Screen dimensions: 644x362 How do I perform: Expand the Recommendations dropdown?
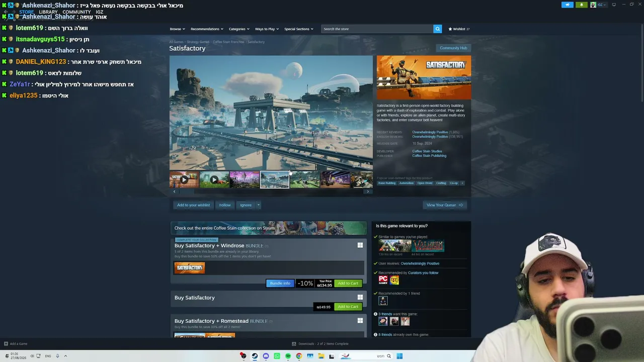(207, 29)
